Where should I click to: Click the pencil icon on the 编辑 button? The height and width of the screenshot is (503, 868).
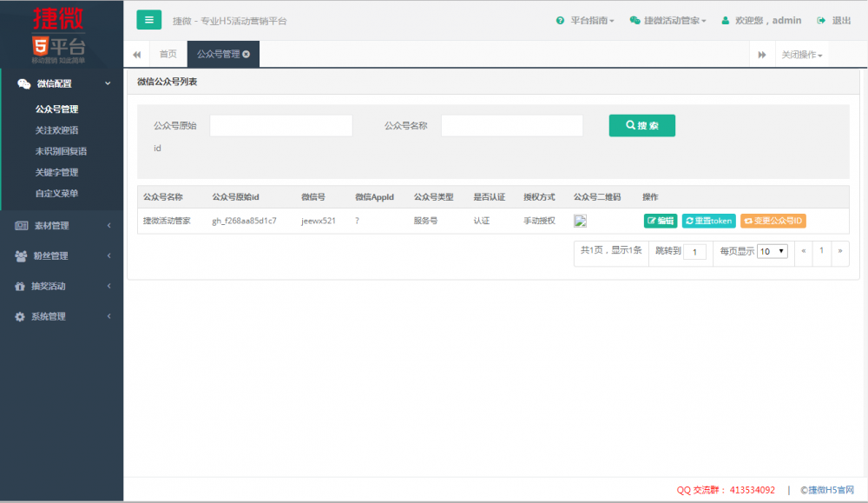click(651, 221)
